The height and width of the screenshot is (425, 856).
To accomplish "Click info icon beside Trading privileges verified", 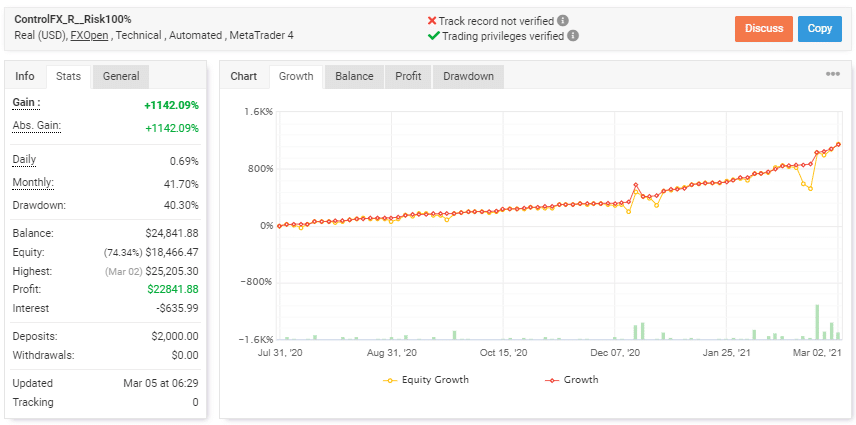I will pos(572,36).
